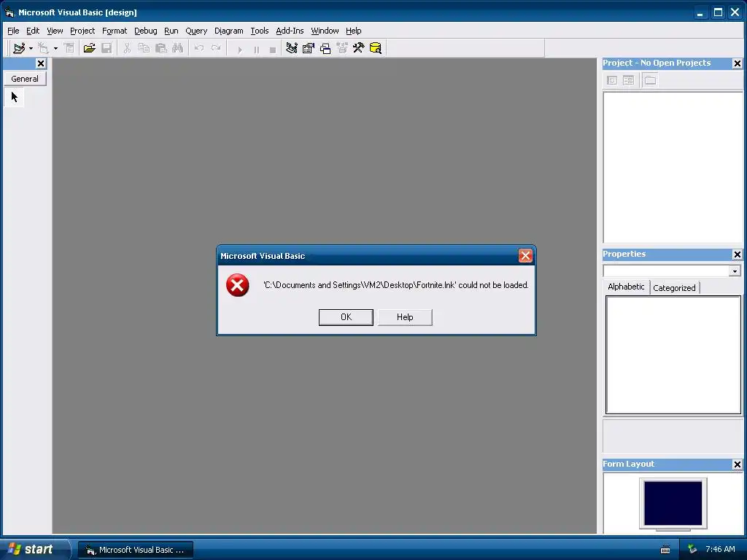Viewport: 747px width, 560px height.
Task: Open the File menu
Action: (13, 31)
